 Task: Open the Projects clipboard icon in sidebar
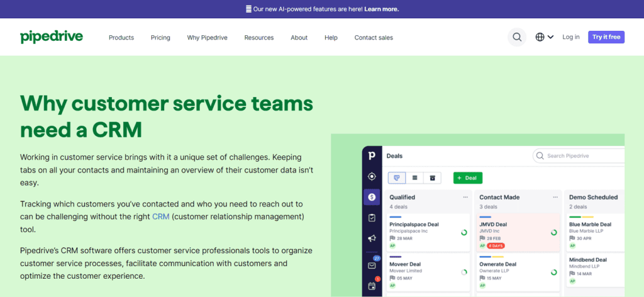tap(372, 218)
